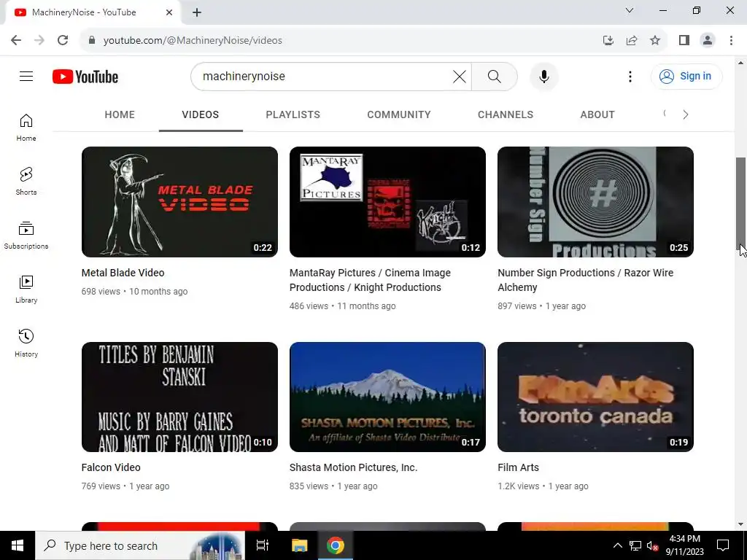Click the browser address bar URL

[x=193, y=41]
